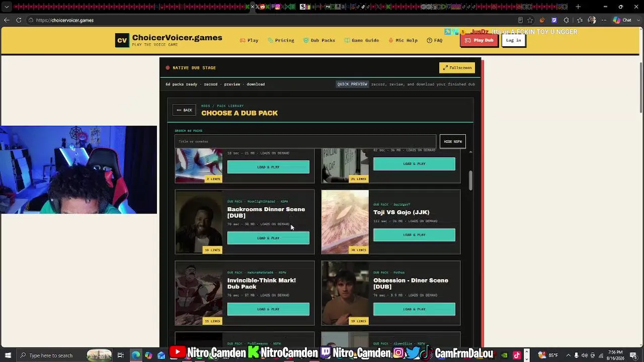Click the browser Back arrow

[7, 20]
